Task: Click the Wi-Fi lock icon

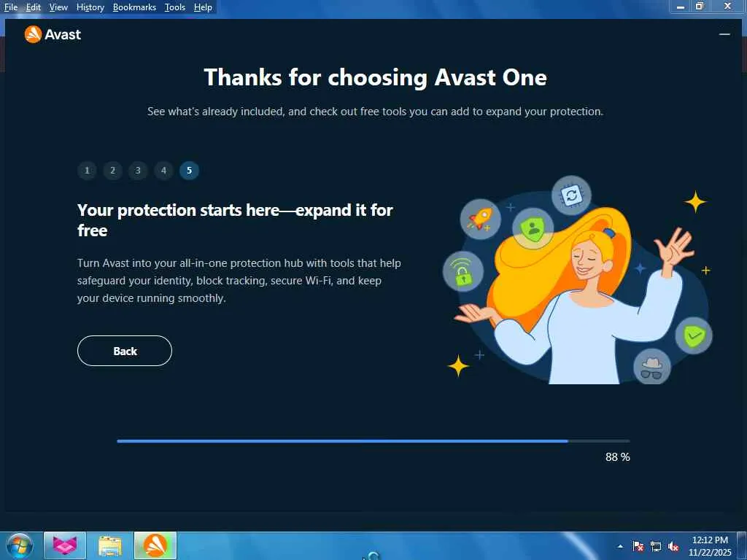Action: tap(463, 271)
